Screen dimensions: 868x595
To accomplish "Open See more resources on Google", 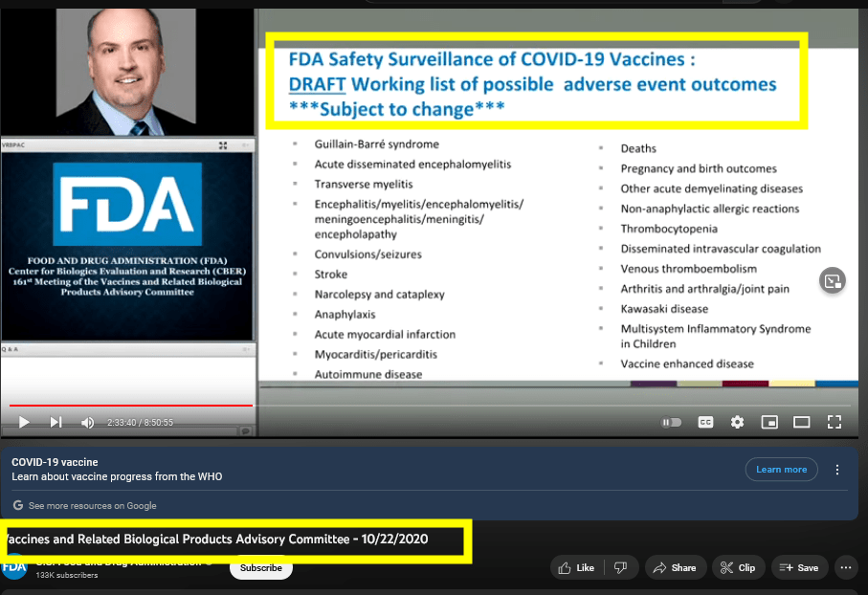I will pos(92,505).
